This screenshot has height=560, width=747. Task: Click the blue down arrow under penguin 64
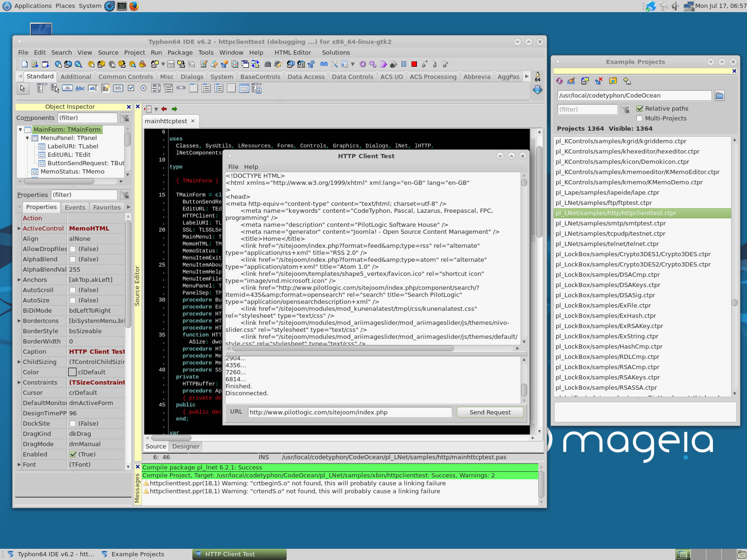[x=537, y=90]
